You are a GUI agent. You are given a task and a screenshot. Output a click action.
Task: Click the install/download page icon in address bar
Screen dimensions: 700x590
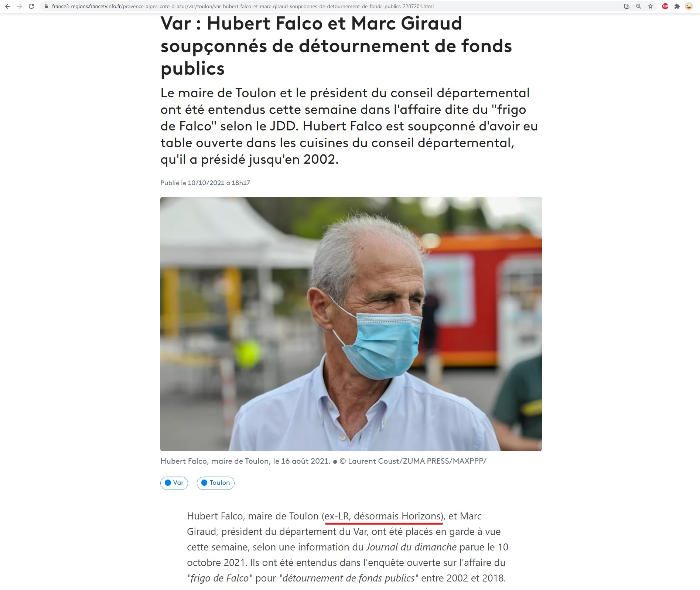(x=627, y=6)
